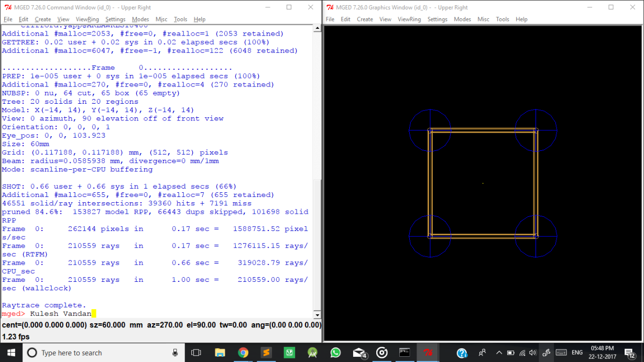644x362 pixels.
Task: Switch to MGED app on taskbar
Action: [x=428, y=353]
